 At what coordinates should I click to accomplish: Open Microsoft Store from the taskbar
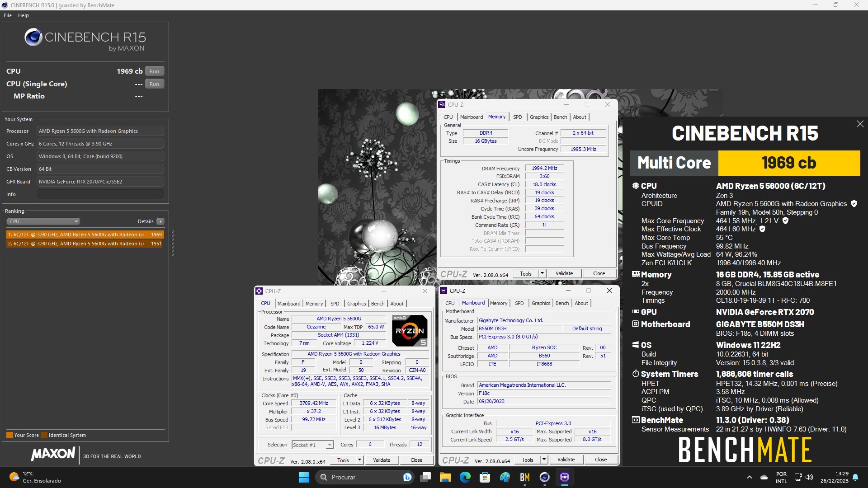pos(485,477)
